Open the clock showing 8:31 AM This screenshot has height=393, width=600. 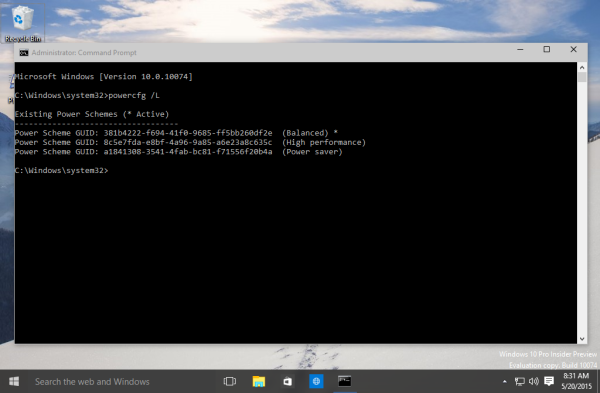tap(576, 381)
